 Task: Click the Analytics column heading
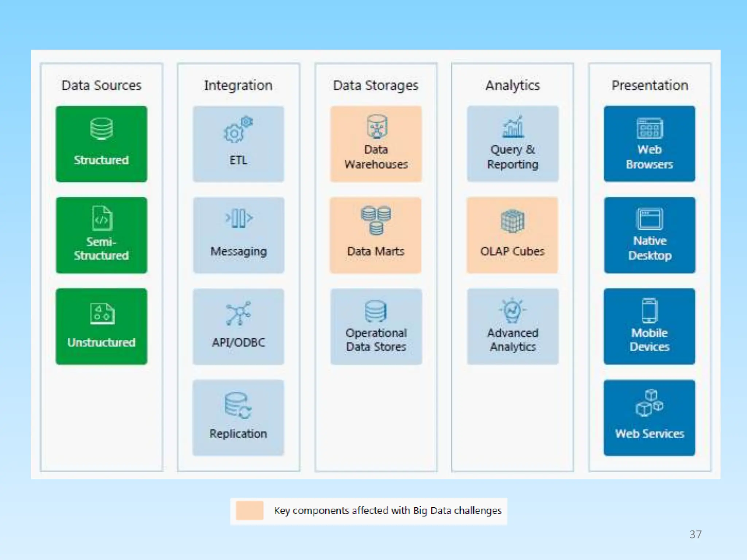(x=512, y=85)
